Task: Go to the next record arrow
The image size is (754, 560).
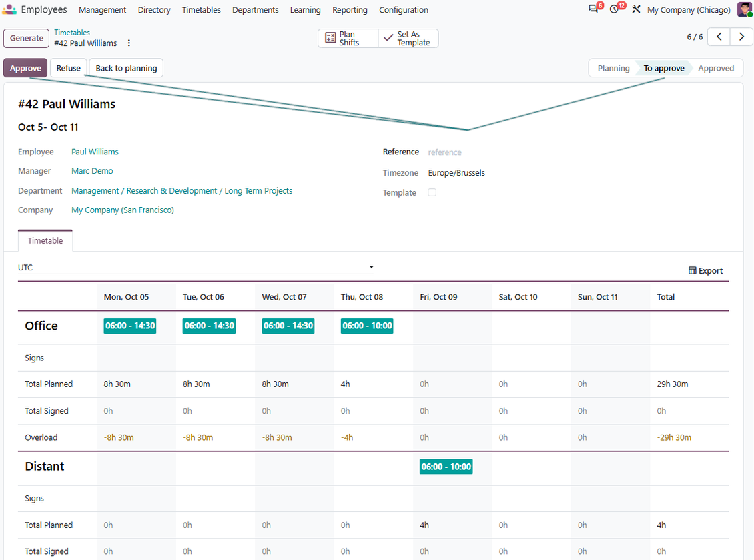Action: pos(741,37)
